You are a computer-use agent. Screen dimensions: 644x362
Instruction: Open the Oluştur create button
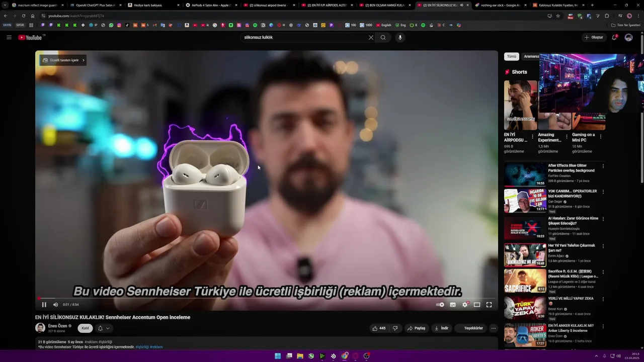(594, 37)
